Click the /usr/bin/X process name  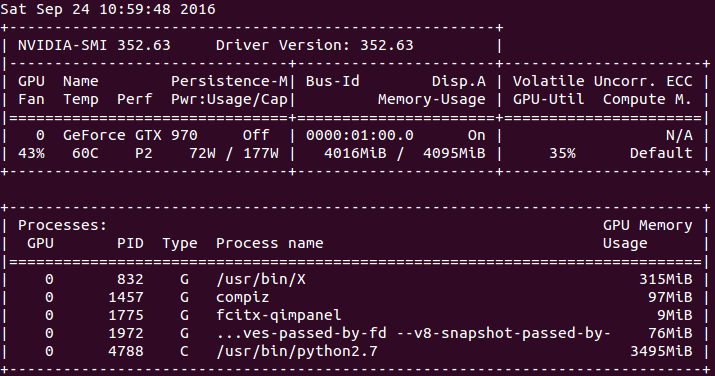(261, 279)
